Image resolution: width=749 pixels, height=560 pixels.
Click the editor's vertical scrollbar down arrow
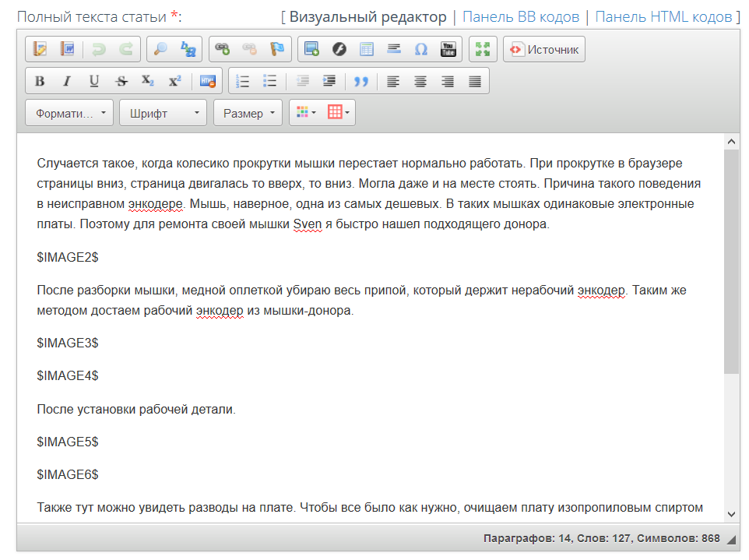click(731, 514)
